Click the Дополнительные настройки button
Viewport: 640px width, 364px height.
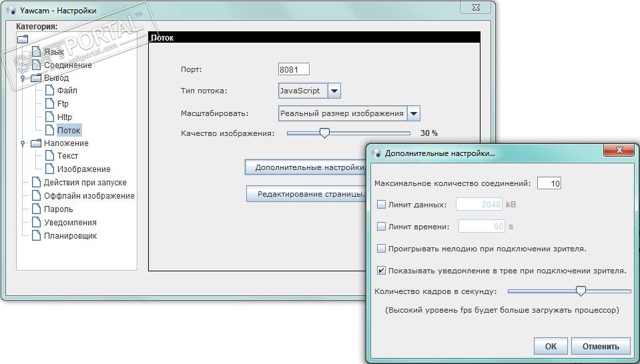pos(305,167)
